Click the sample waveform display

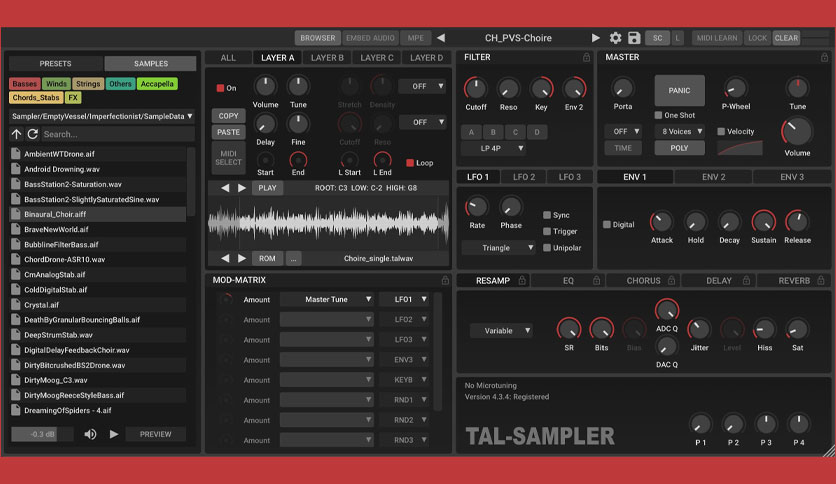[x=328, y=222]
